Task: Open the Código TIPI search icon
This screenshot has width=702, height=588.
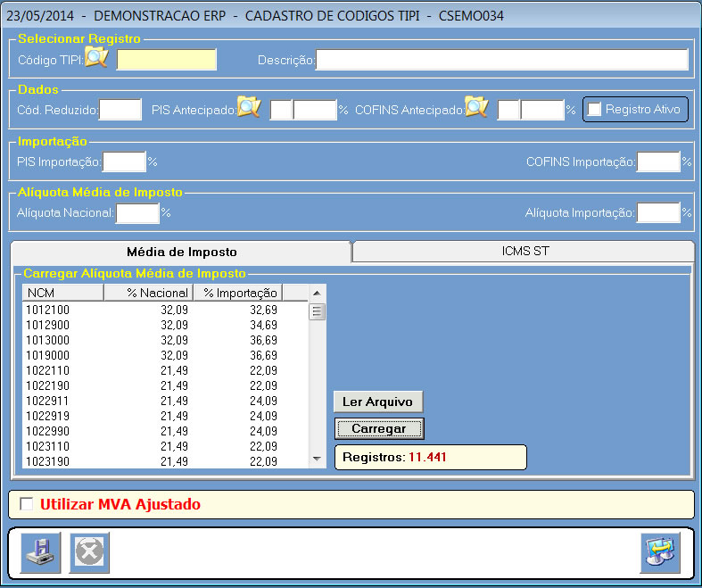Action: [96, 57]
